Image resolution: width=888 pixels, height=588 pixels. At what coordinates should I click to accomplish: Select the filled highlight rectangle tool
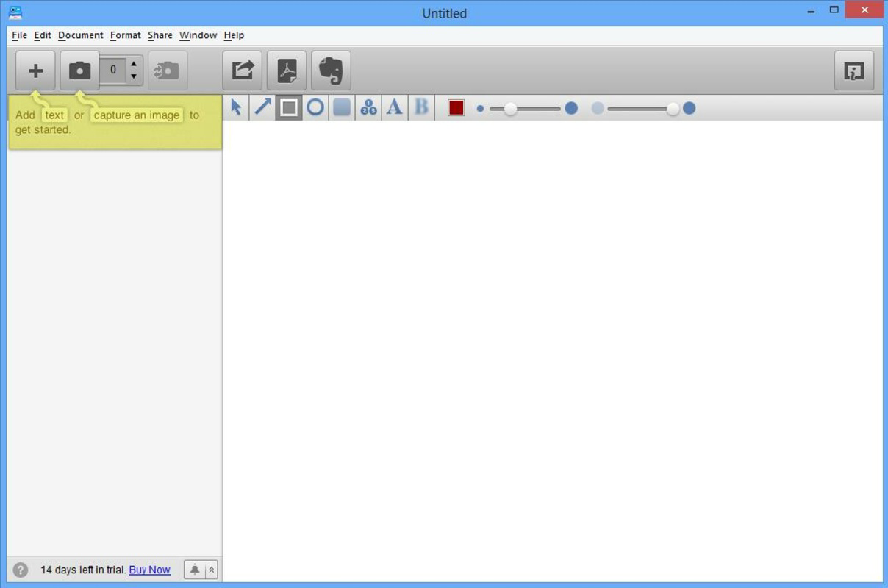point(342,107)
